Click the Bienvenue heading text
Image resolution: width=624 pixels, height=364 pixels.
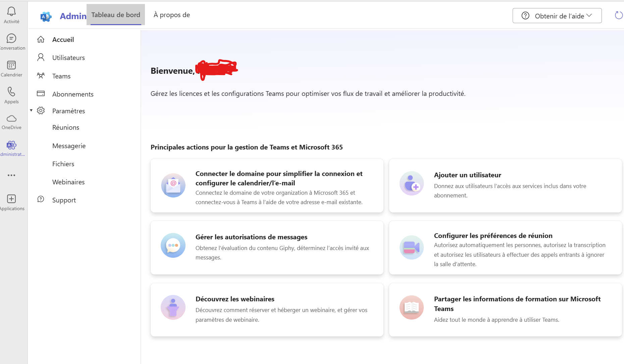pyautogui.click(x=172, y=71)
